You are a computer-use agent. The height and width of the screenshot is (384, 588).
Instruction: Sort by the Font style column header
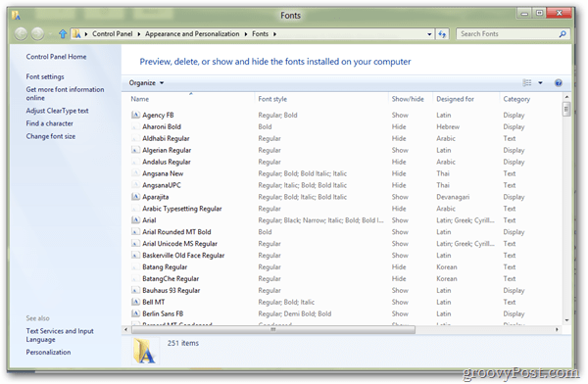point(272,99)
